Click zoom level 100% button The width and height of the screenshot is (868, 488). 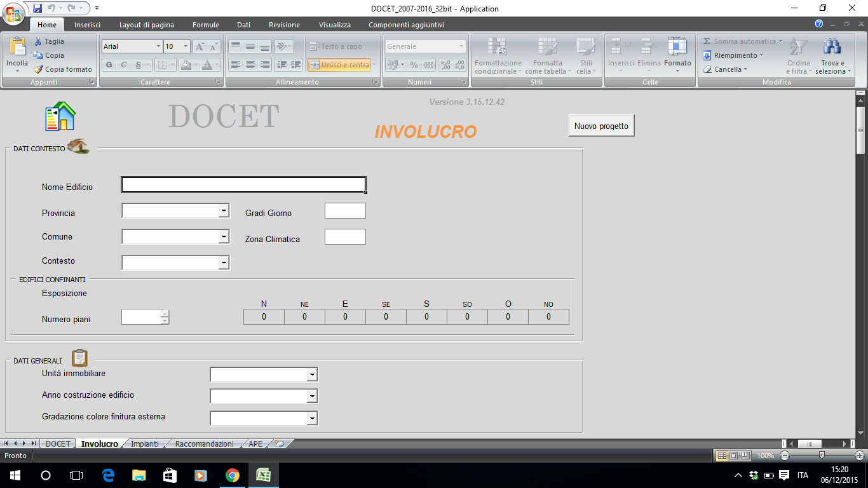765,456
